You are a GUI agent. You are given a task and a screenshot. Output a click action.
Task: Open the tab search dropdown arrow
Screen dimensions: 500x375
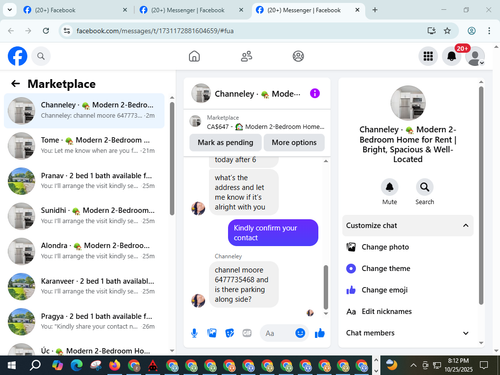[x=10, y=10]
